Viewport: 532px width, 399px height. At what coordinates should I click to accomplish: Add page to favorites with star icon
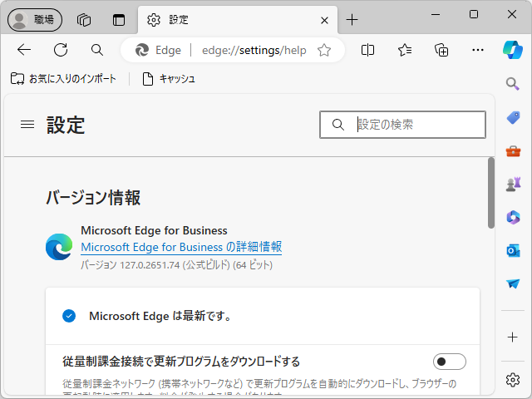(324, 50)
